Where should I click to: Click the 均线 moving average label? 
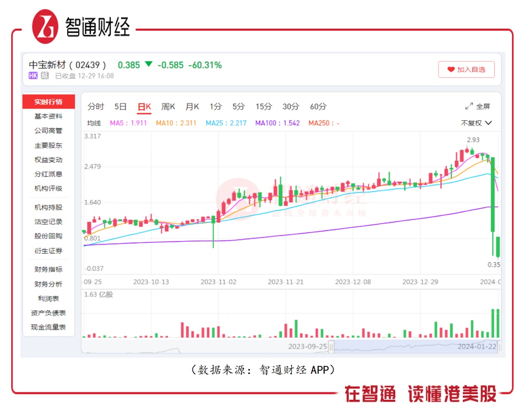coord(94,123)
